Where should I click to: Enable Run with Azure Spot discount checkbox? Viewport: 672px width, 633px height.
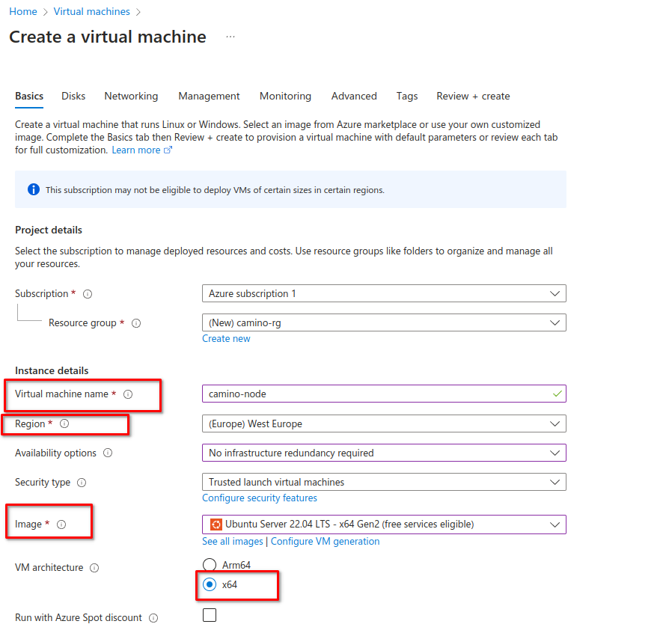[x=210, y=615]
